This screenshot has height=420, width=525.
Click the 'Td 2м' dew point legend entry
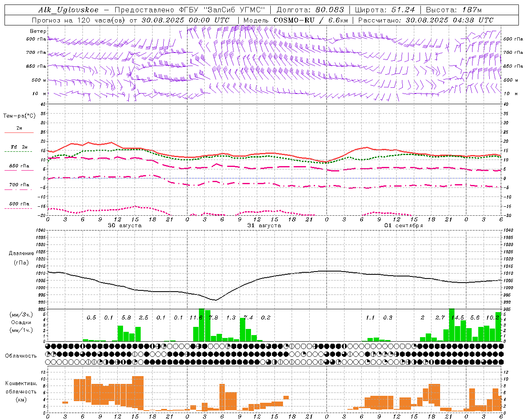click(x=19, y=147)
